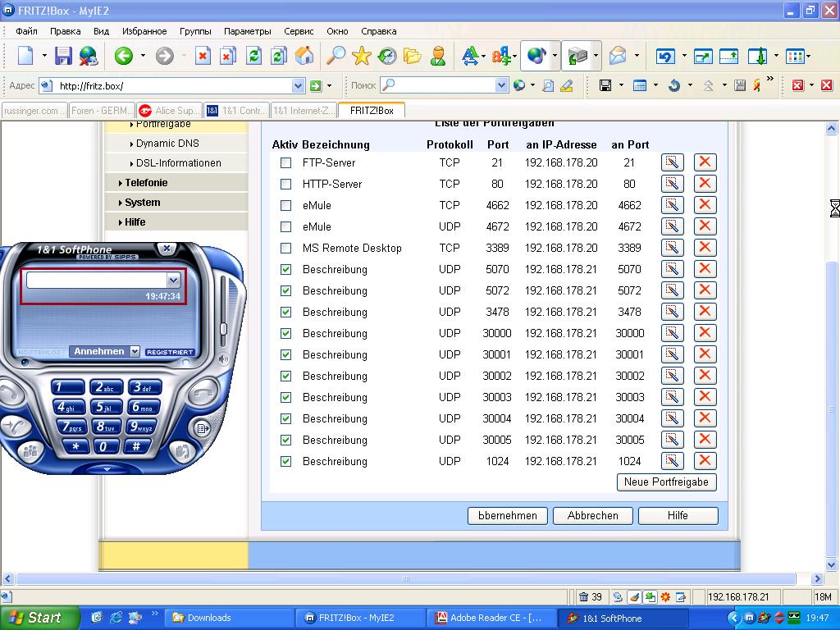Delete the FTP-Server port forwarding entry
Screen dimensions: 840x630
click(705, 162)
